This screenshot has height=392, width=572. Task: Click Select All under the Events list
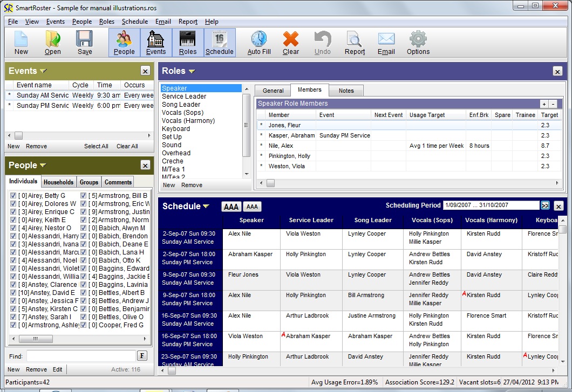coord(96,146)
